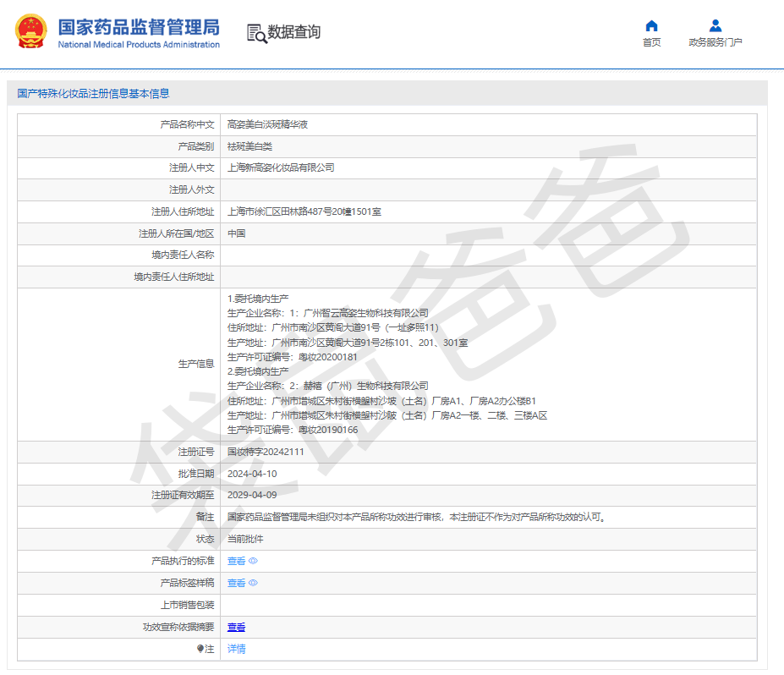Image resolution: width=784 pixels, height=675 pixels.
Task: Go to 首页 menu label
Action: (651, 43)
